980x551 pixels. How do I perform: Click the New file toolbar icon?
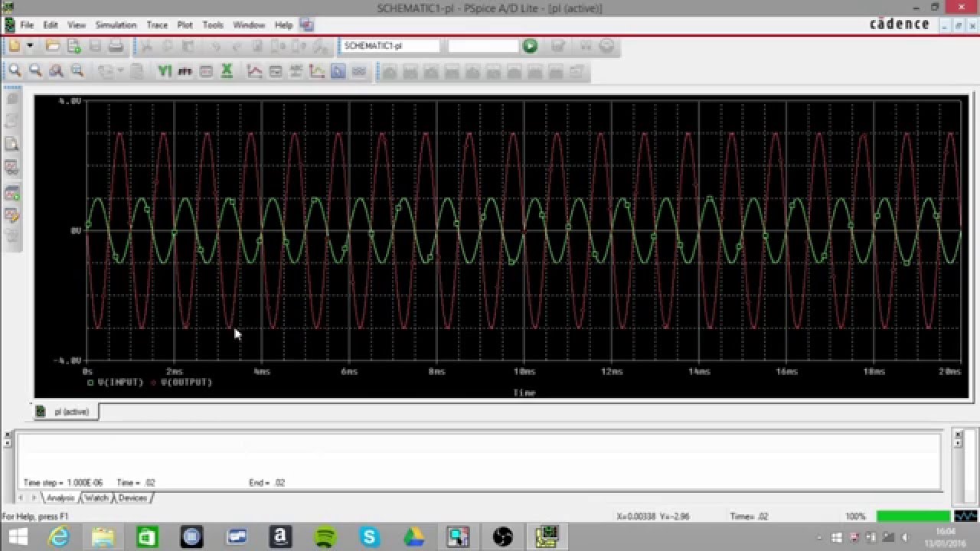coord(14,46)
